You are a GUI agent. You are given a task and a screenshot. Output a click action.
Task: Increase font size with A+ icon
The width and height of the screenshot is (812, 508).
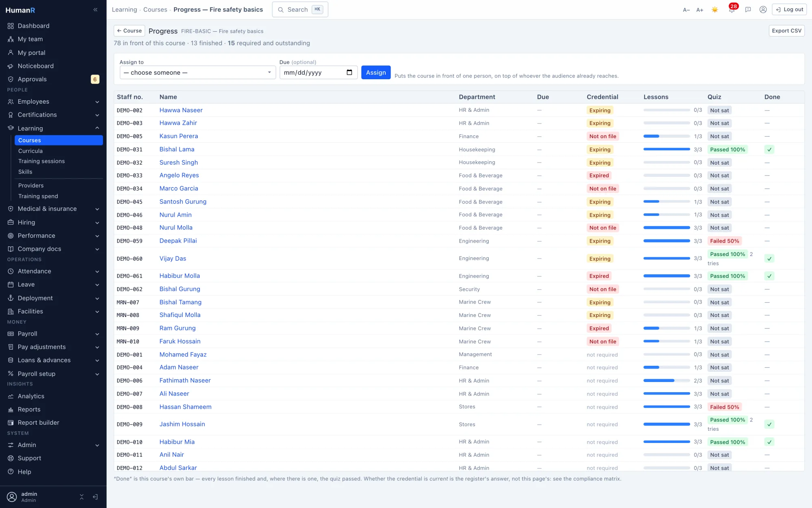pyautogui.click(x=700, y=10)
